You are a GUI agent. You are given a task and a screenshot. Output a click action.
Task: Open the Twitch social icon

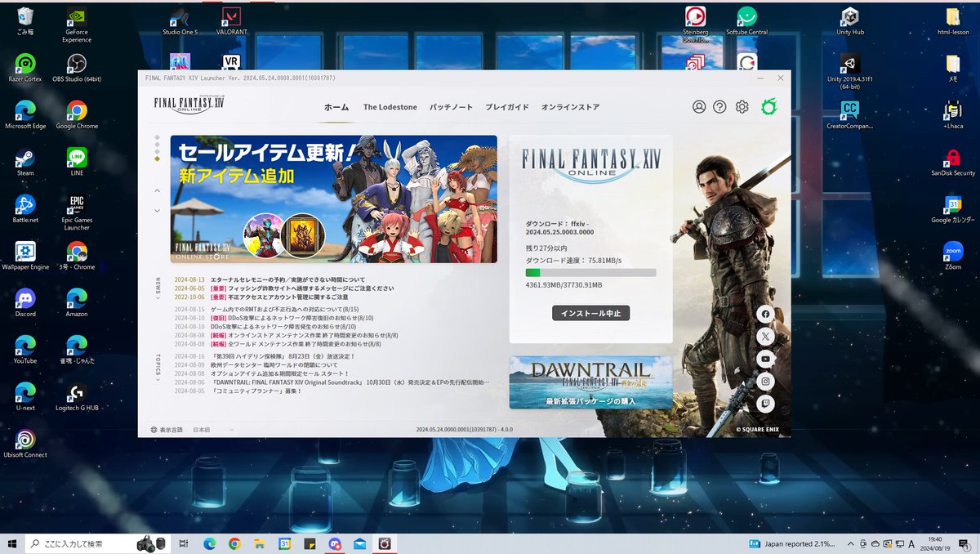[x=765, y=403]
